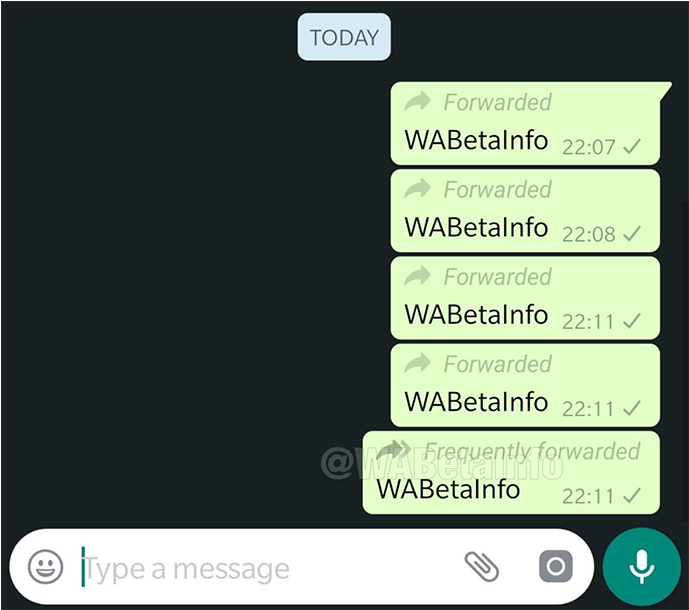Tap the Frequently forwarded message checkmark
Viewport: 689px width, 610px height.
pos(632,496)
